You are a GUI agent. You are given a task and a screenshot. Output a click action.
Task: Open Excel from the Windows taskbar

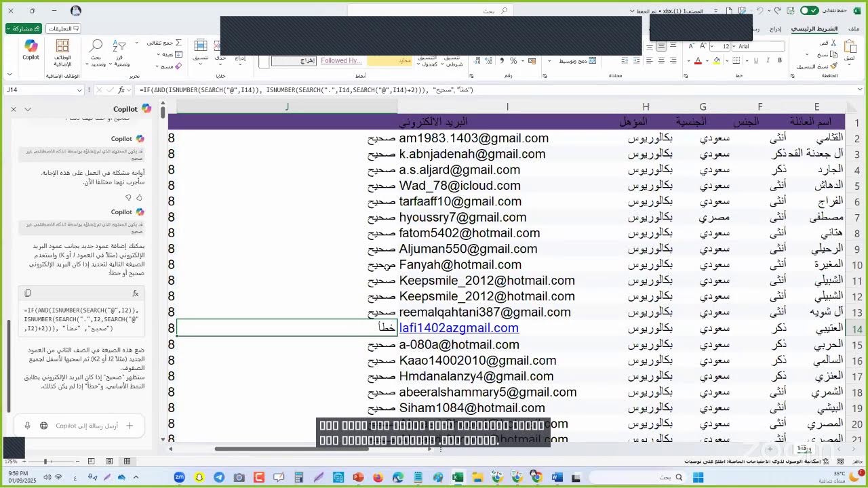(458, 477)
